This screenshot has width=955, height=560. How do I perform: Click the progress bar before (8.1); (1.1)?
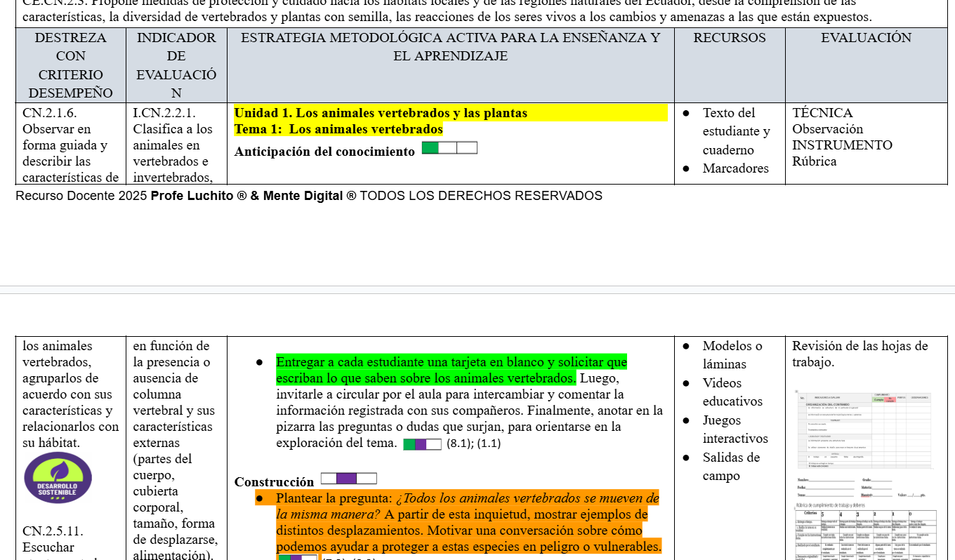[422, 444]
